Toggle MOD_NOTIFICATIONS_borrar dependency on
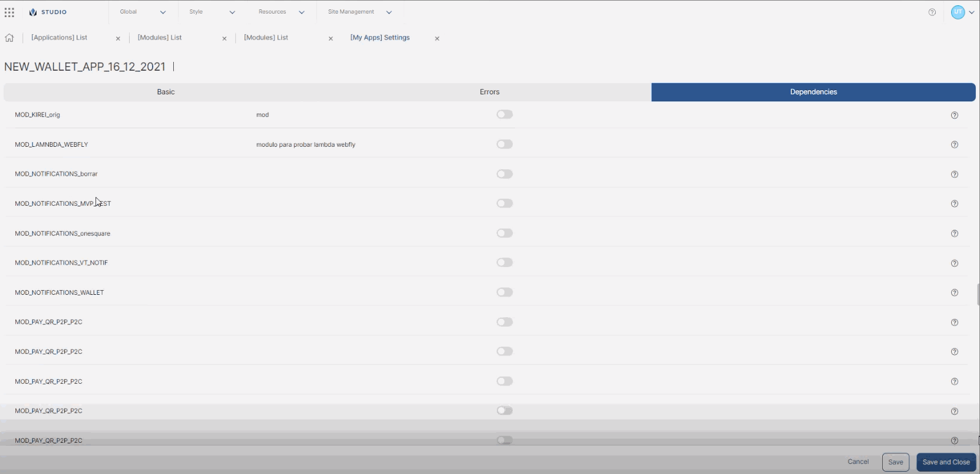 click(x=504, y=174)
